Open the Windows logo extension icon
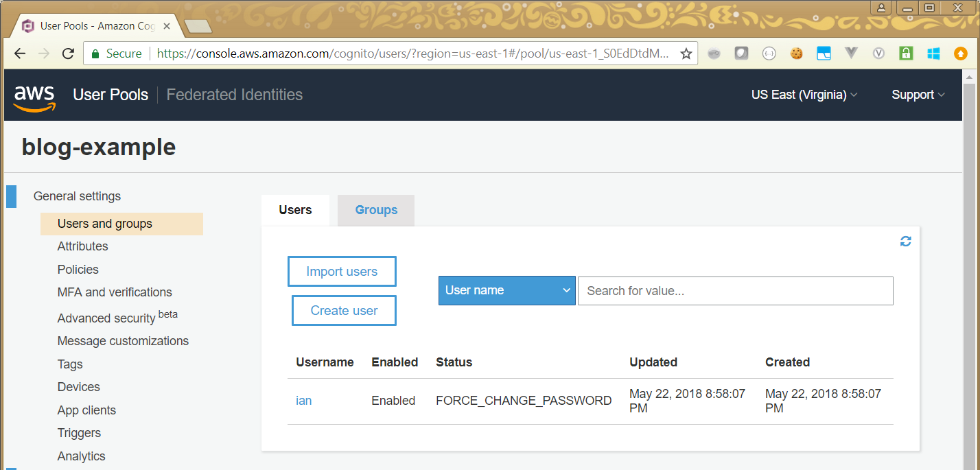The width and height of the screenshot is (980, 470). pyautogui.click(x=933, y=54)
